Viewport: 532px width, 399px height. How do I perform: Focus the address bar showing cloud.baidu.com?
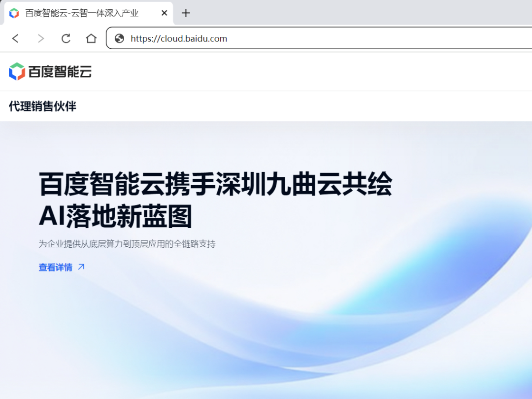pos(296,38)
